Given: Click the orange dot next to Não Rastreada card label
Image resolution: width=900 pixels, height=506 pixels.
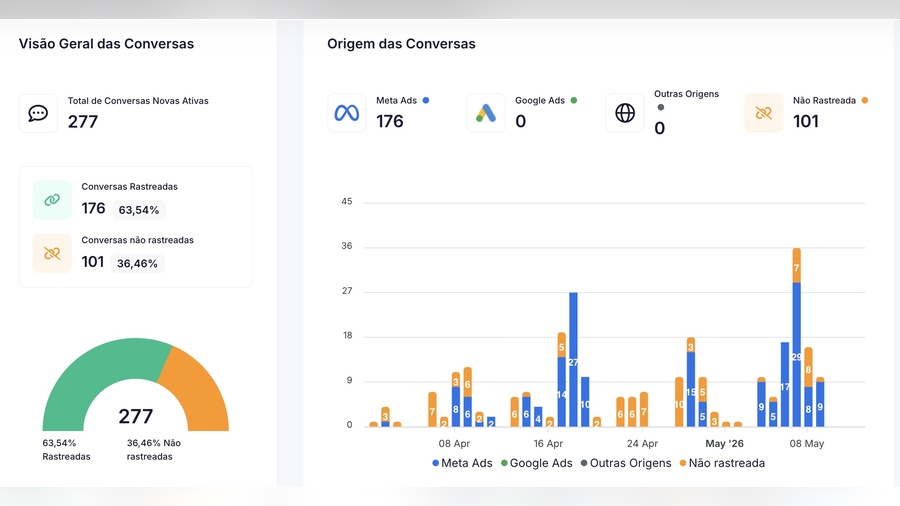Looking at the screenshot, I should click(864, 100).
